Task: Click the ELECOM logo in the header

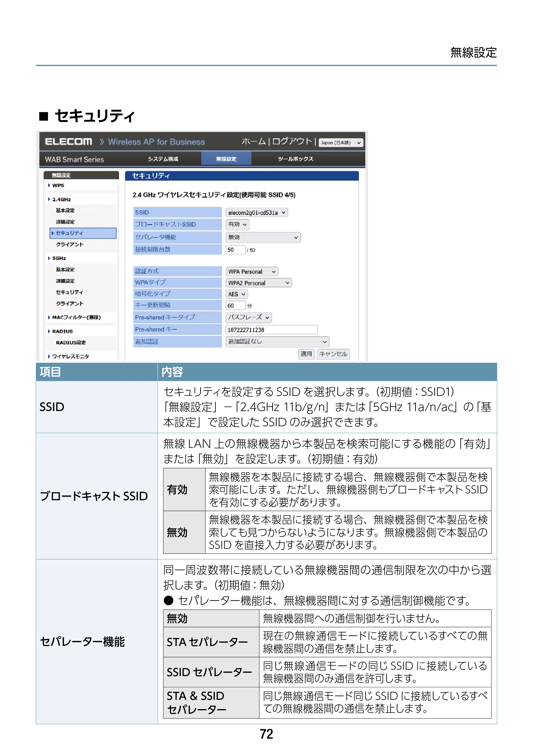Action: click(68, 142)
